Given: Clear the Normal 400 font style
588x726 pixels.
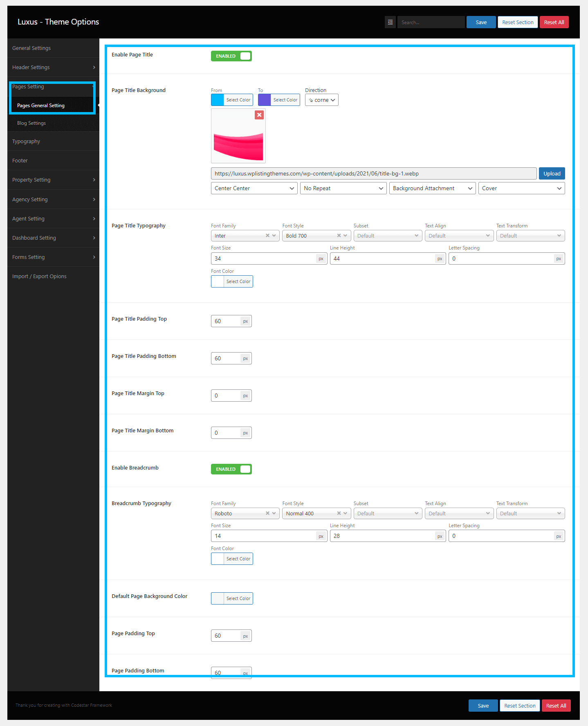Looking at the screenshot, I should 339,513.
